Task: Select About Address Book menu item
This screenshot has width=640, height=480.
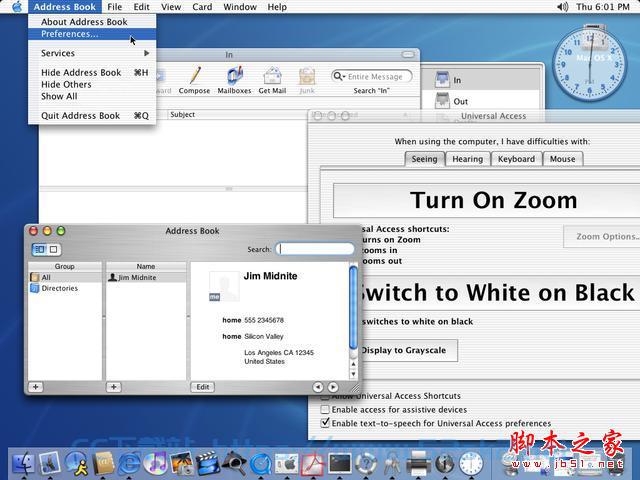Action: pyautogui.click(x=92, y=22)
